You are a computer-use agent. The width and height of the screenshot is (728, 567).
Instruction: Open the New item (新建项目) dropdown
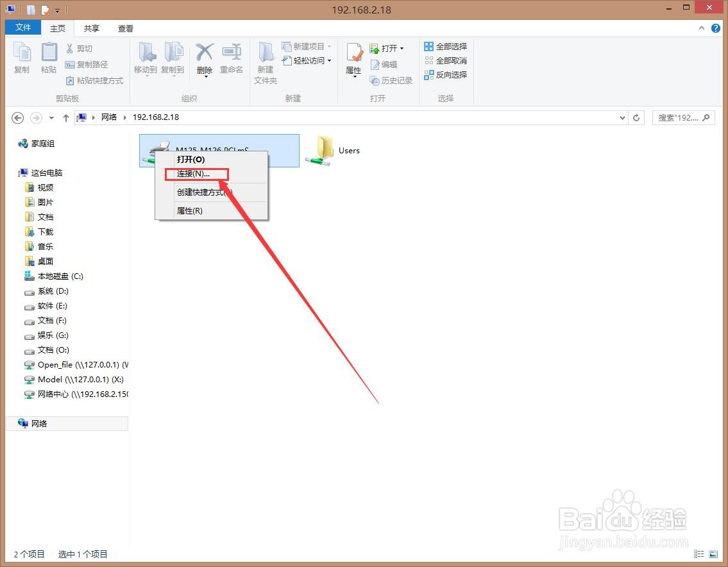click(307, 46)
